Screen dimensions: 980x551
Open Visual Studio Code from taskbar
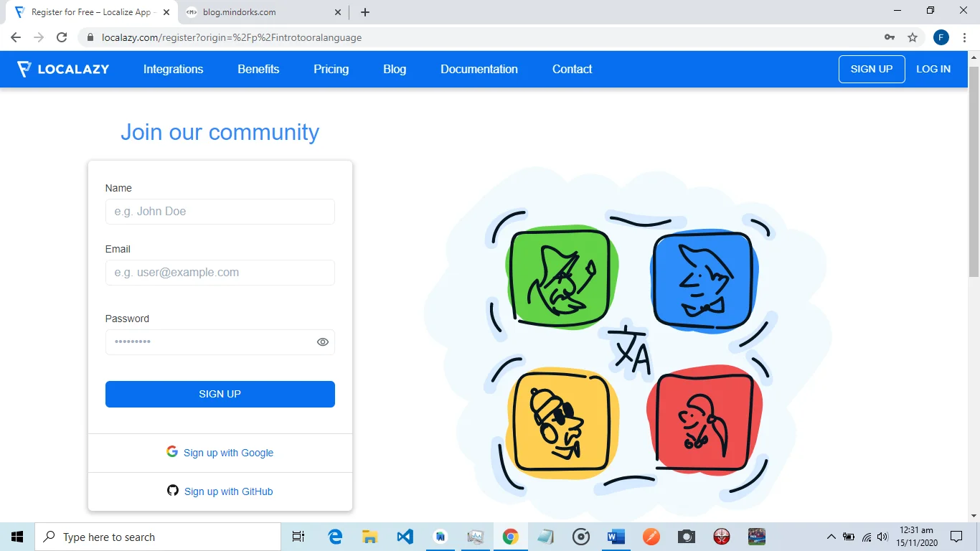(x=405, y=537)
